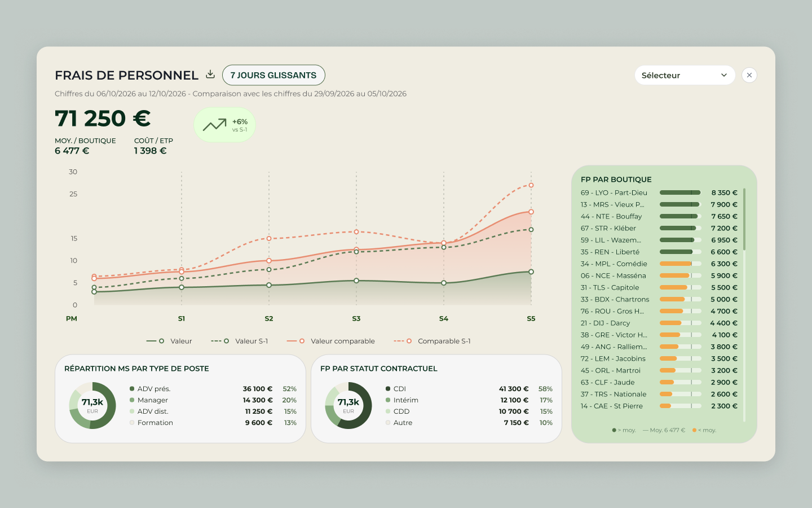The image size is (812, 508).
Task: Click the 71 250 € total amount
Action: click(103, 119)
